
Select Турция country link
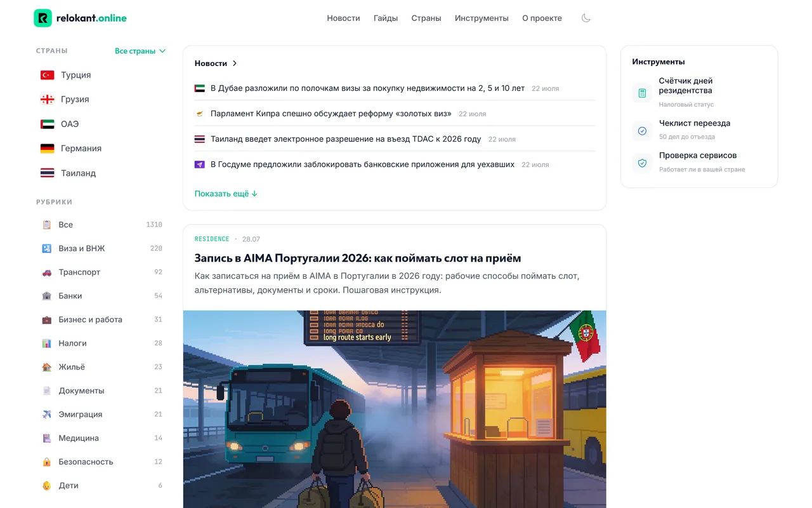coord(76,75)
